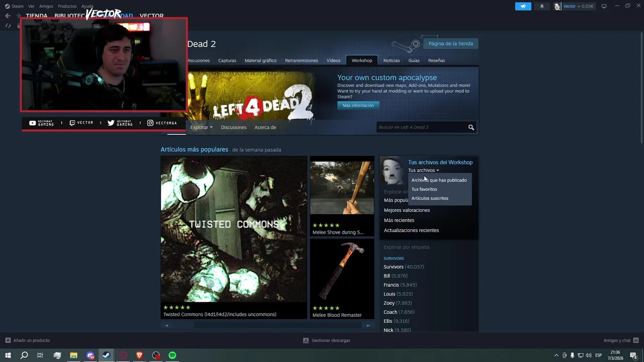Click the Melee Blood Remaster title

(337, 315)
